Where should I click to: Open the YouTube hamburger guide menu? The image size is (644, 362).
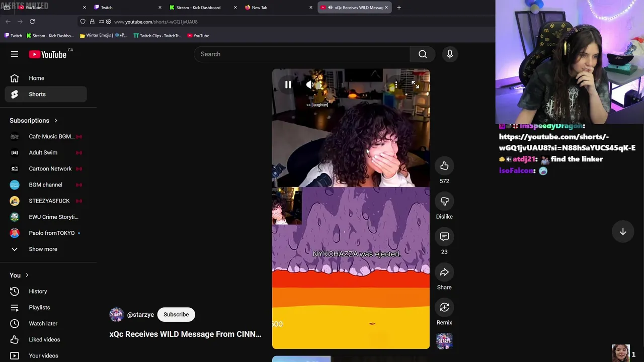pyautogui.click(x=15, y=54)
